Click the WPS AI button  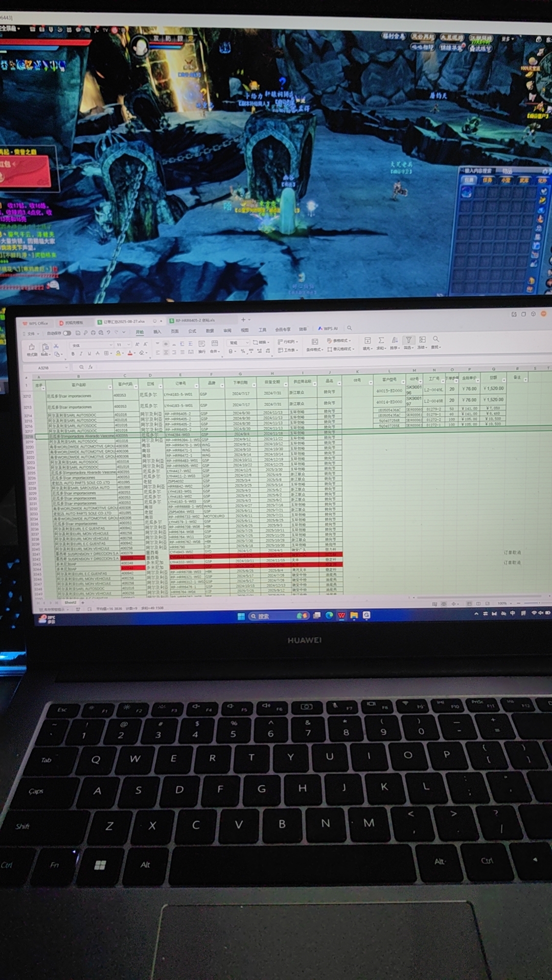coord(328,329)
